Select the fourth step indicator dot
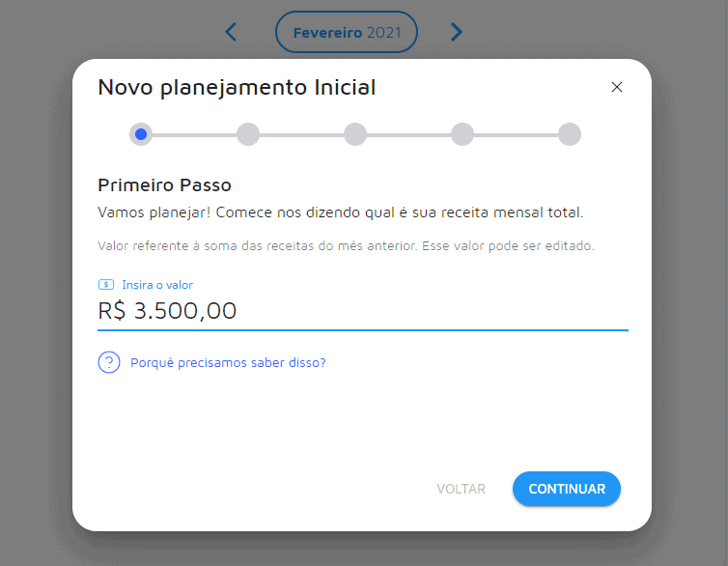Image resolution: width=728 pixels, height=566 pixels. [462, 134]
